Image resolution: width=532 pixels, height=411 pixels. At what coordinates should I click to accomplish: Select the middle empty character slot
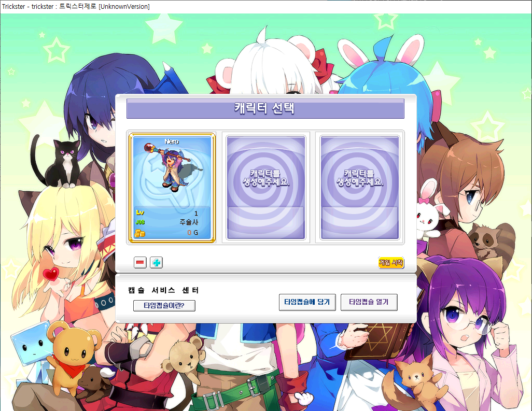point(265,188)
